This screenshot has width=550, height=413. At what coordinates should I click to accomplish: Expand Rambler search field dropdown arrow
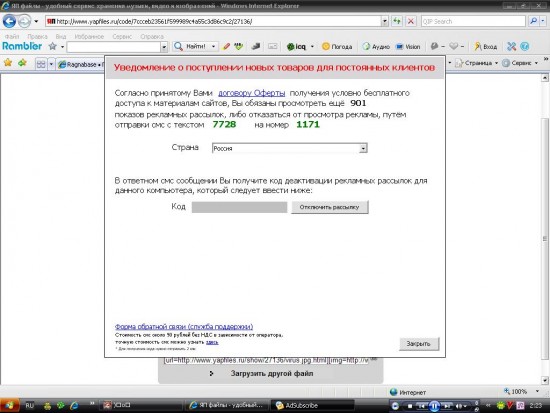point(164,47)
